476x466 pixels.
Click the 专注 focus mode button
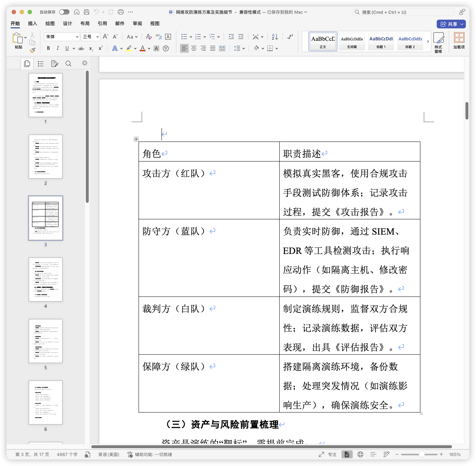click(328, 454)
